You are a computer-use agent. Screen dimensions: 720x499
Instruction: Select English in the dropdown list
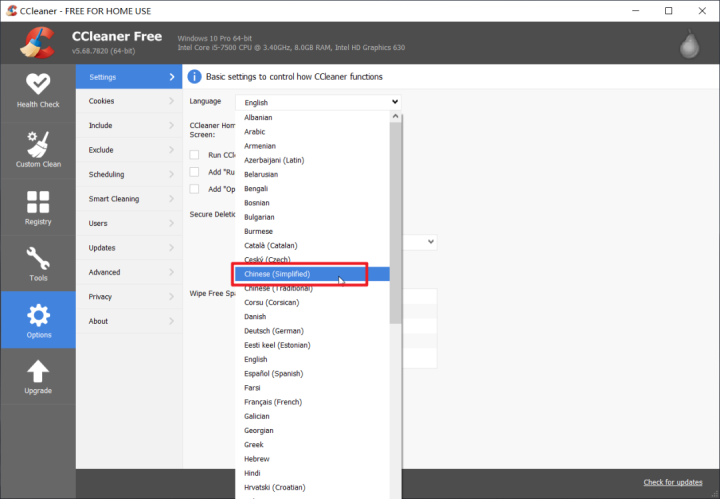click(312, 359)
